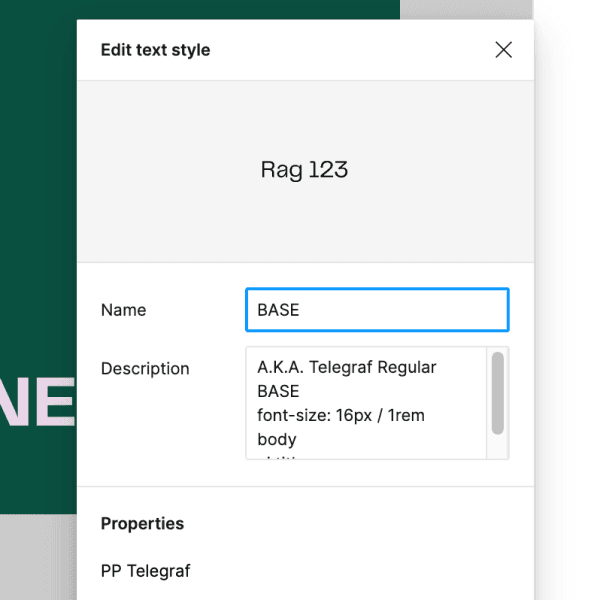Place cursor in A.K.A. Telegraf Regular line

[x=346, y=367]
